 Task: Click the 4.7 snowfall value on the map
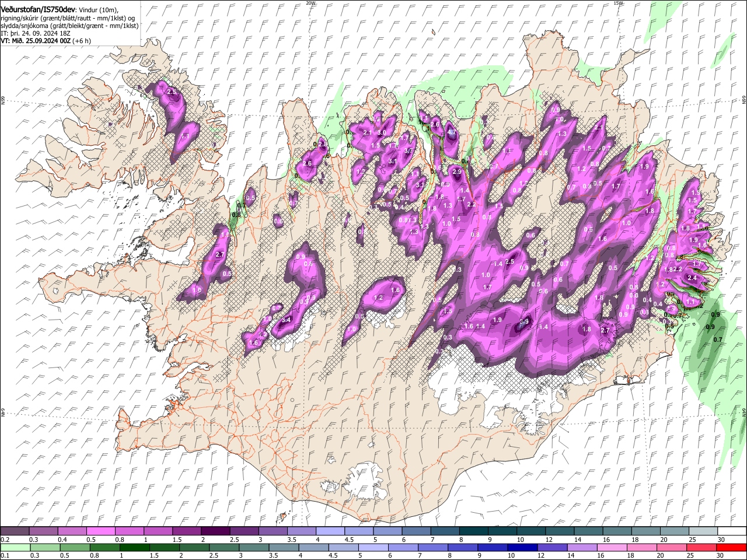pos(451,132)
